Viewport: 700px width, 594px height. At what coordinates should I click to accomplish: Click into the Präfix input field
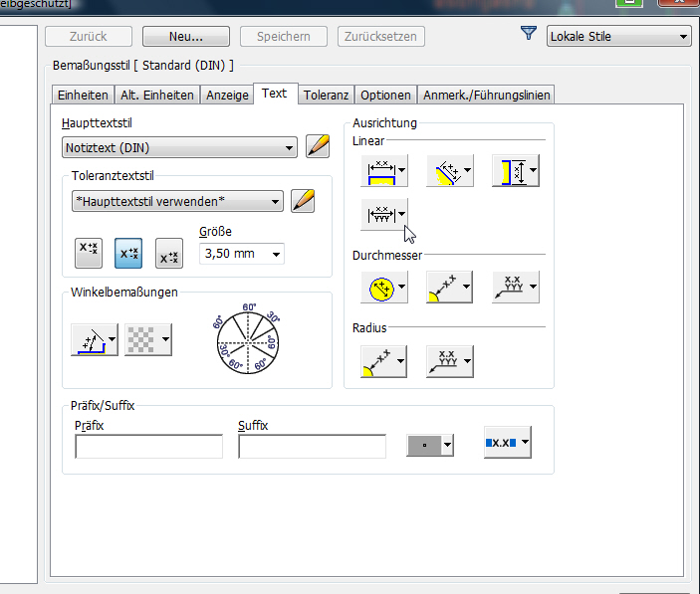coord(148,447)
